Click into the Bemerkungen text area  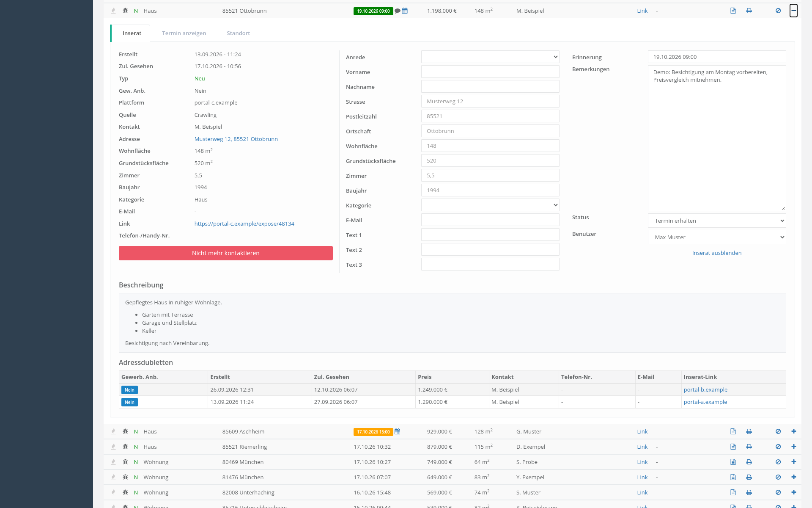pyautogui.click(x=717, y=138)
